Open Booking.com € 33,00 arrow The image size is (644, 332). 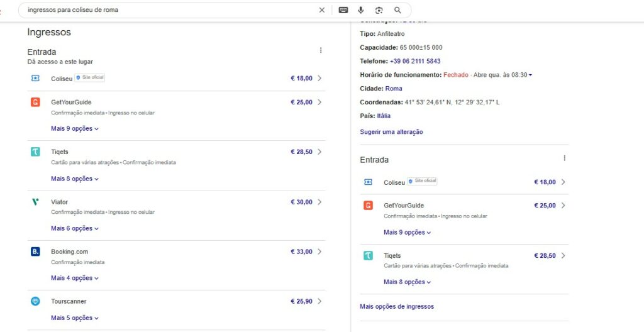point(319,252)
